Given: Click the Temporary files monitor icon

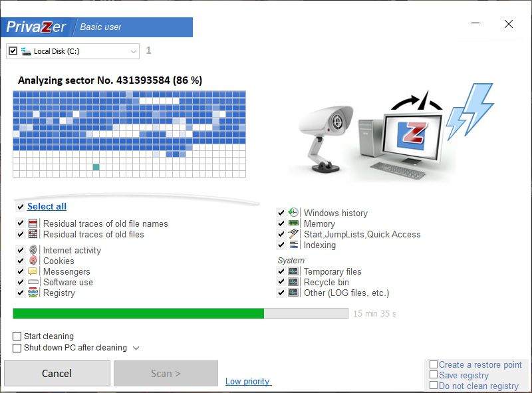Looking at the screenshot, I should (293, 271).
